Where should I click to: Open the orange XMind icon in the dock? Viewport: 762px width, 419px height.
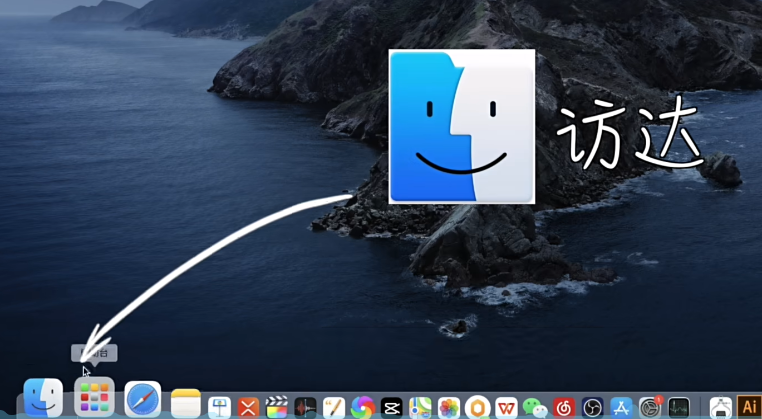248,407
